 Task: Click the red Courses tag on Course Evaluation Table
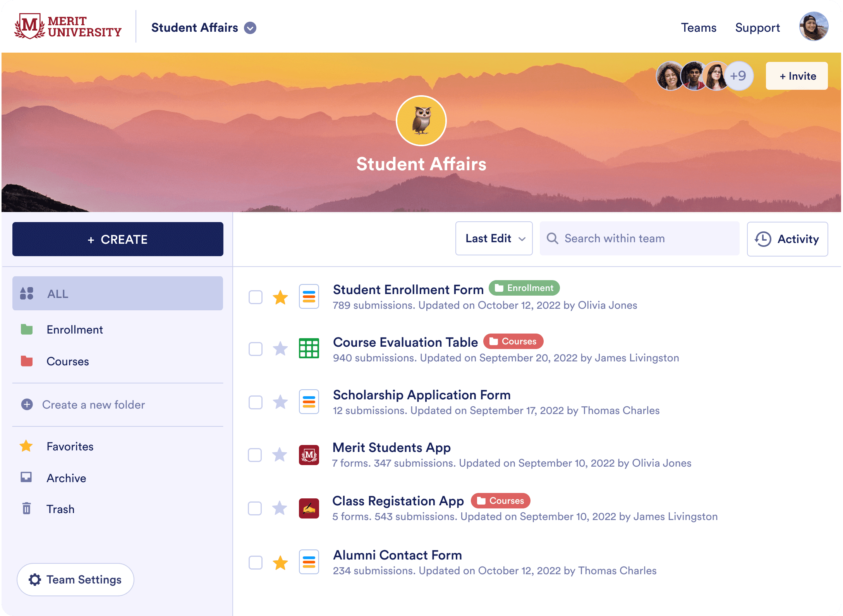513,341
